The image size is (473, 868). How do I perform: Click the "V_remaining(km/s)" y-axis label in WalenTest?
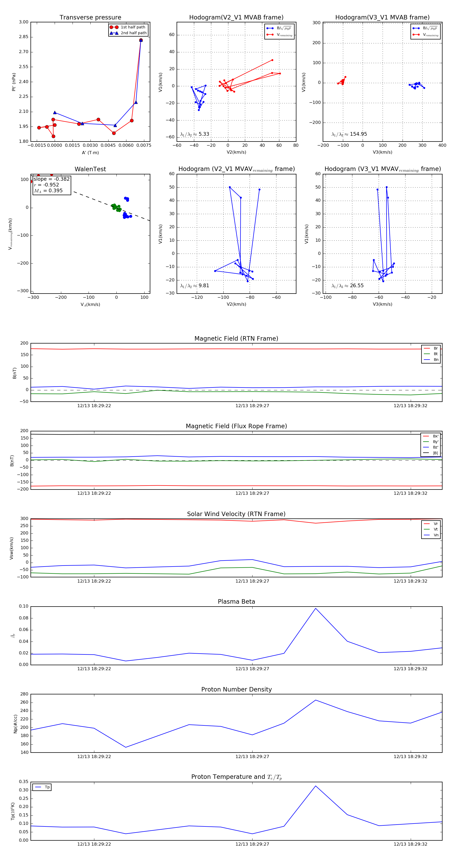coord(11,234)
